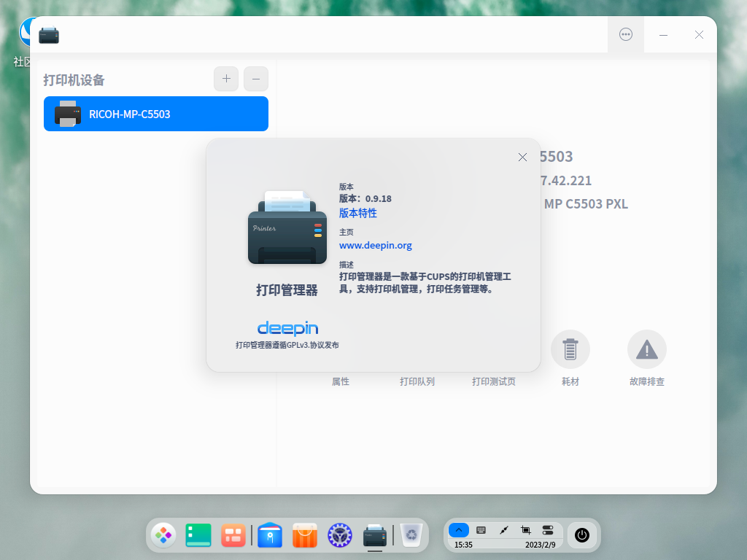Remove the printer using the minus button
This screenshot has width=747, height=560.
click(256, 79)
